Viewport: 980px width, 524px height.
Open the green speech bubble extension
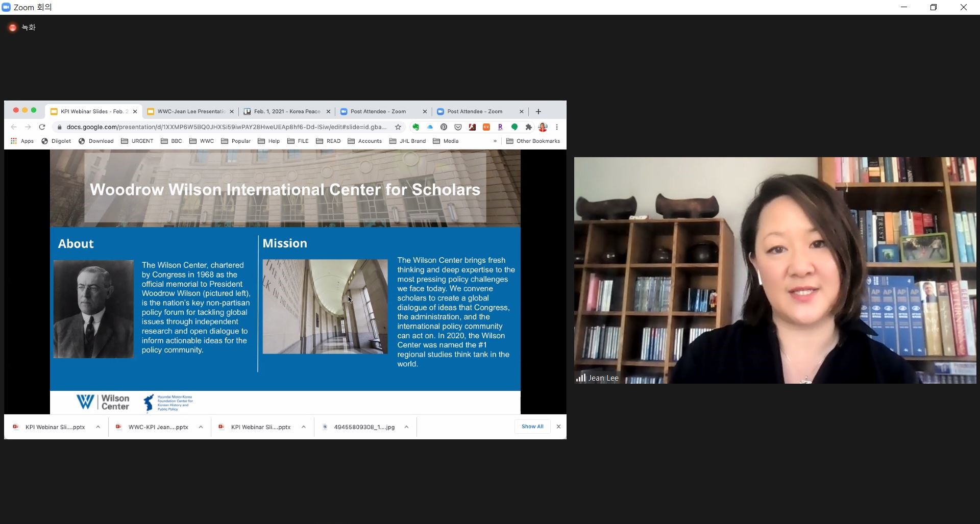[x=514, y=127]
